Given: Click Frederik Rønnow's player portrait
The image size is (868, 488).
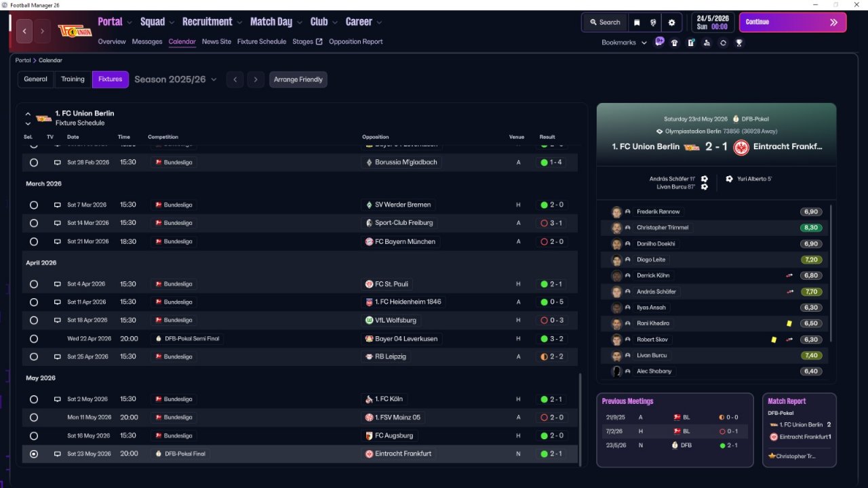Looking at the screenshot, I should tap(616, 212).
